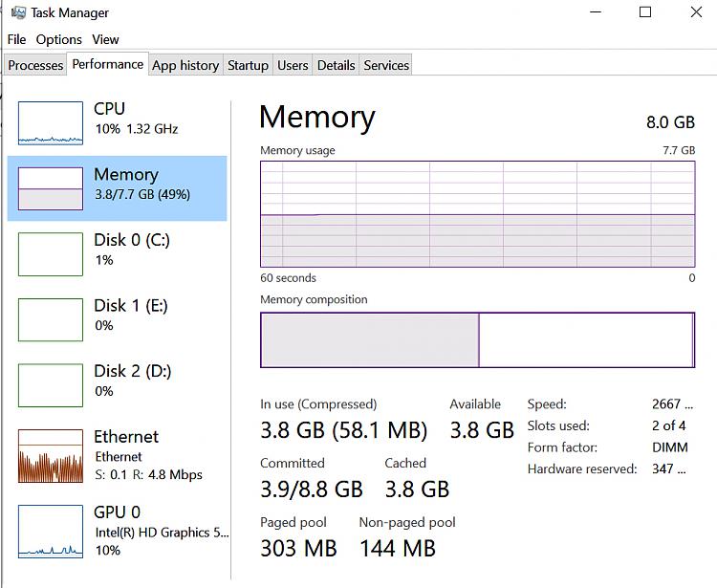
Task: Switch to the Users tab
Action: [x=293, y=65]
